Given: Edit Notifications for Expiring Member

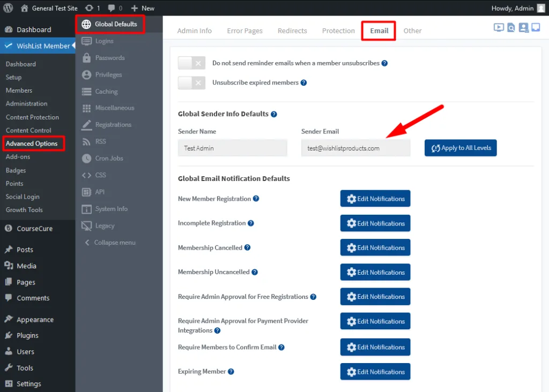Looking at the screenshot, I should click(375, 372).
